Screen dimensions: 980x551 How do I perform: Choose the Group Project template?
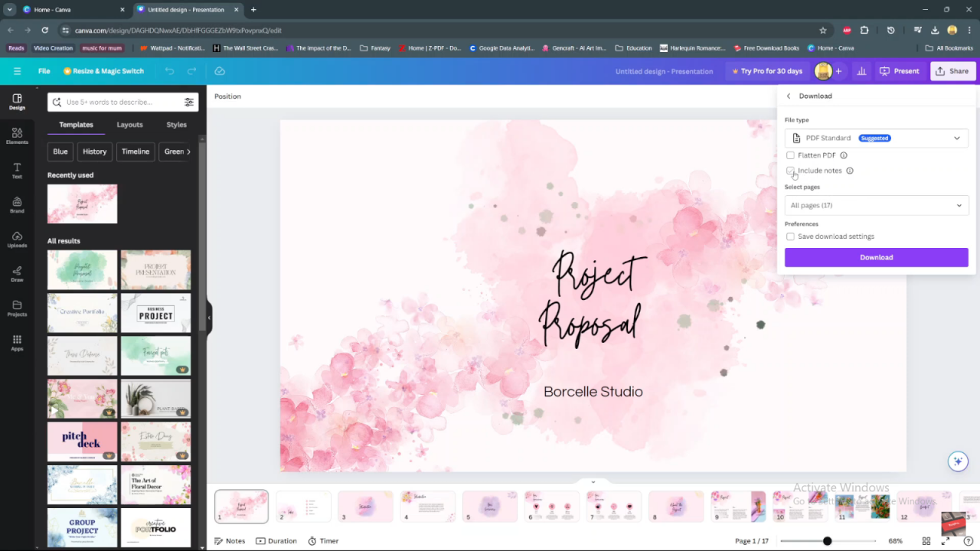[x=82, y=528]
